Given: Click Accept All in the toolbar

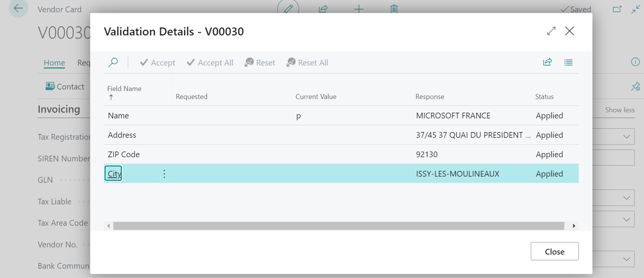Looking at the screenshot, I should [210, 62].
